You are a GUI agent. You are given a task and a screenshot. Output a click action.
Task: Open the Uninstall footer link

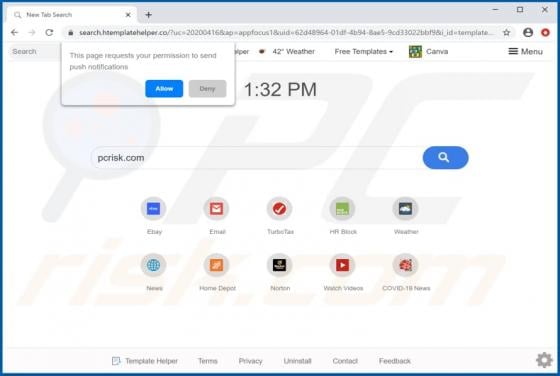297,361
